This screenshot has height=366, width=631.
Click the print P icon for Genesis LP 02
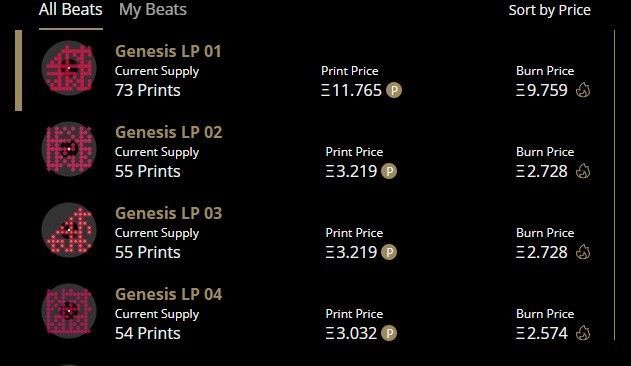coord(389,171)
